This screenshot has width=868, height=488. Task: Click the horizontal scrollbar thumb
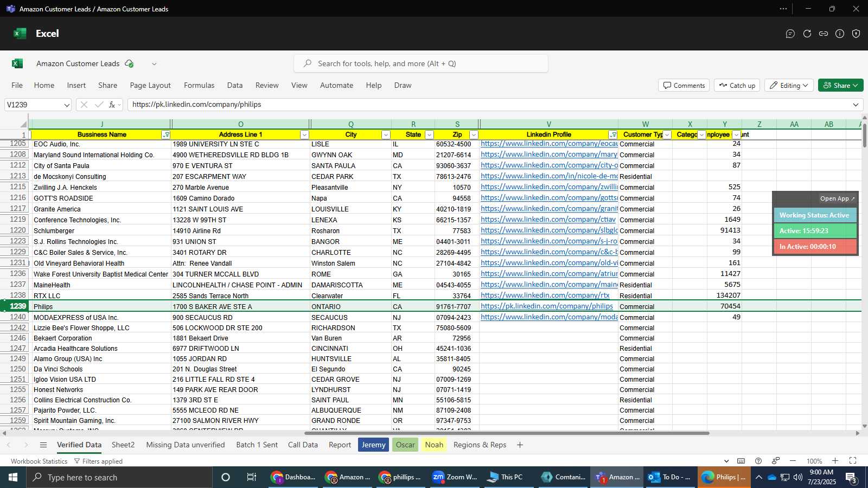(x=507, y=433)
